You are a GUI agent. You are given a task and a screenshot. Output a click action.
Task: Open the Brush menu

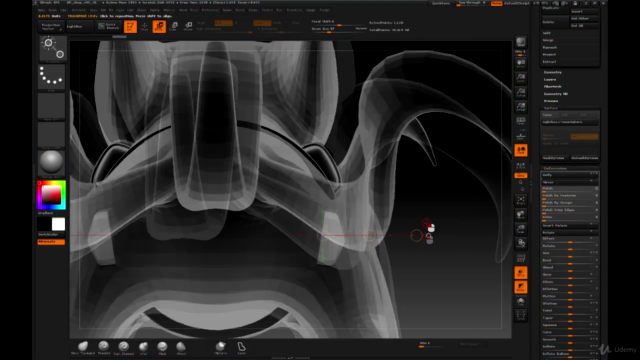click(x=53, y=10)
